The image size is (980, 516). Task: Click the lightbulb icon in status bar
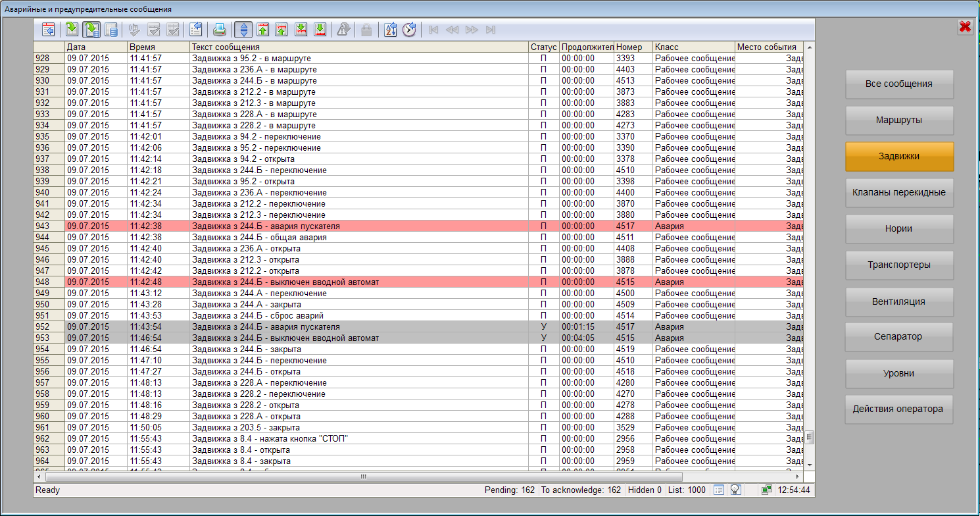click(736, 490)
